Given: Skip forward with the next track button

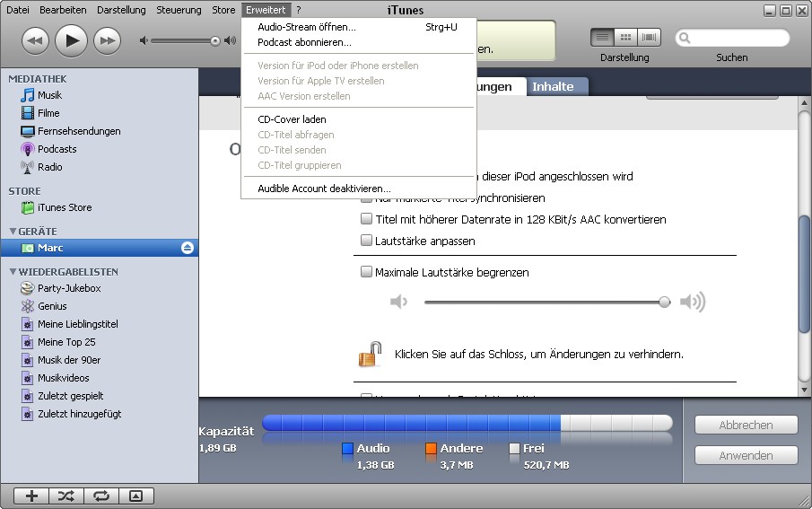Looking at the screenshot, I should click(x=107, y=41).
